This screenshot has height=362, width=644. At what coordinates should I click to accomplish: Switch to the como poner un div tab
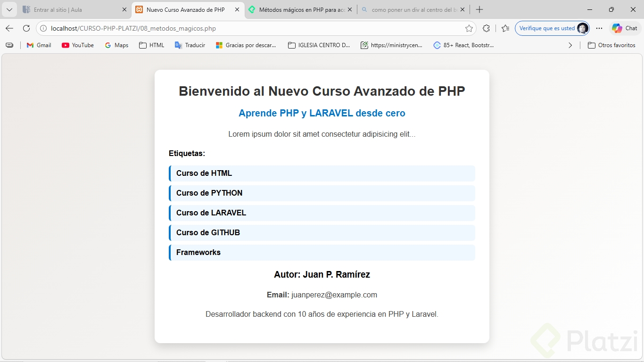(413, 9)
